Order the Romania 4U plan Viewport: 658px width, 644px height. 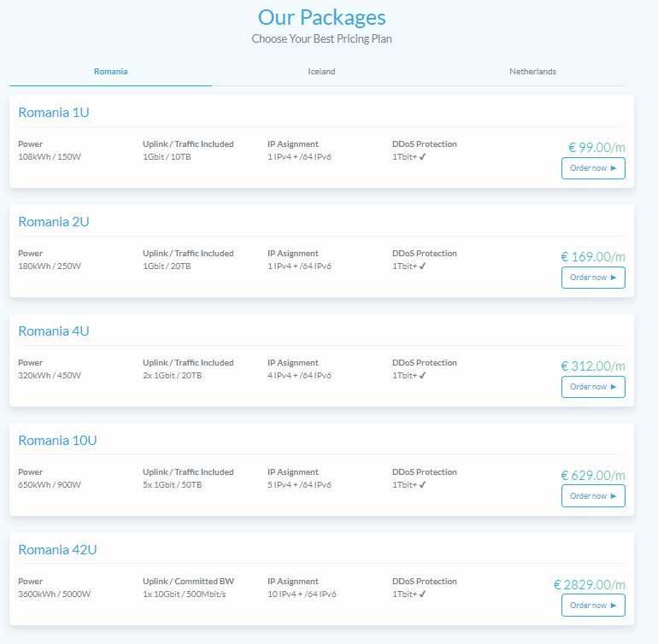point(593,387)
